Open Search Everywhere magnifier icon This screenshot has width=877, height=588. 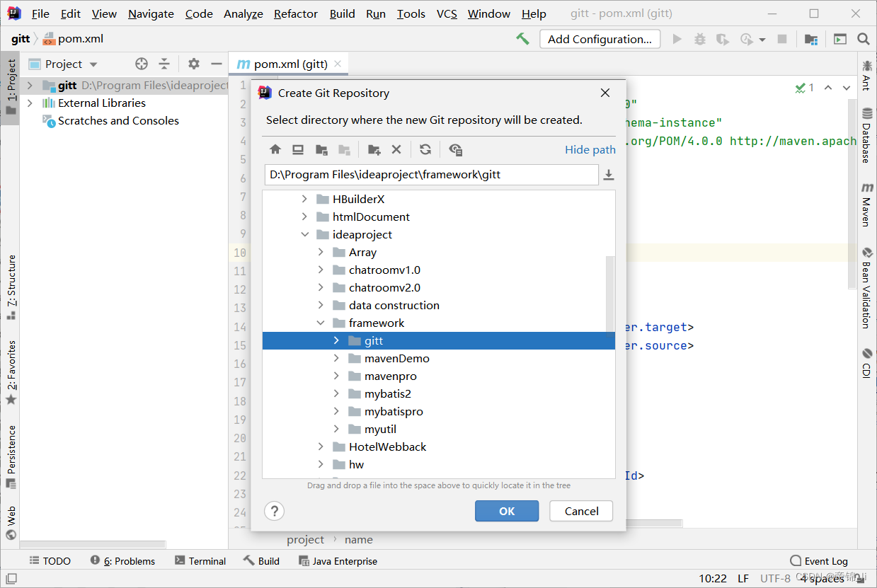864,39
